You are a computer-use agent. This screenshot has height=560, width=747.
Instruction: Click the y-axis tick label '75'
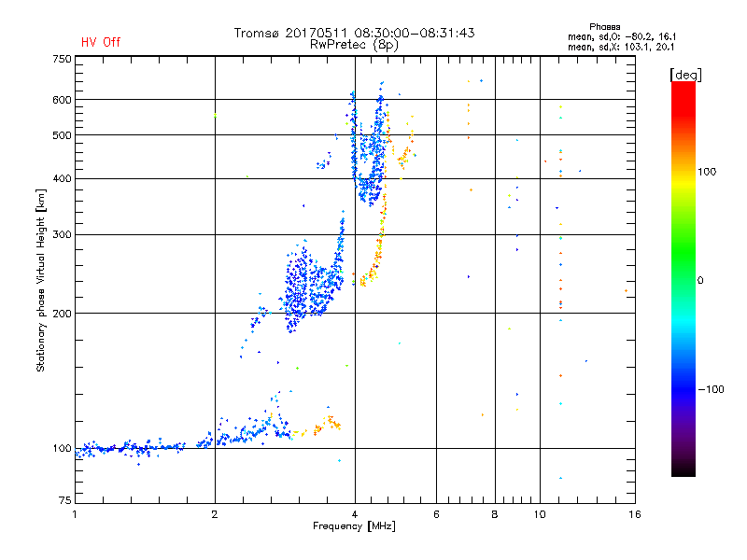pyautogui.click(x=65, y=500)
